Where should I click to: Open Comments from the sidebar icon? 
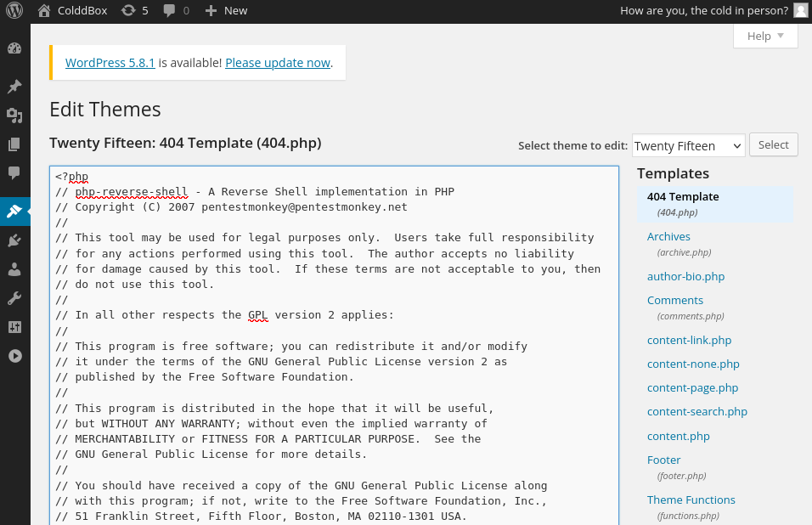pyautogui.click(x=14, y=173)
